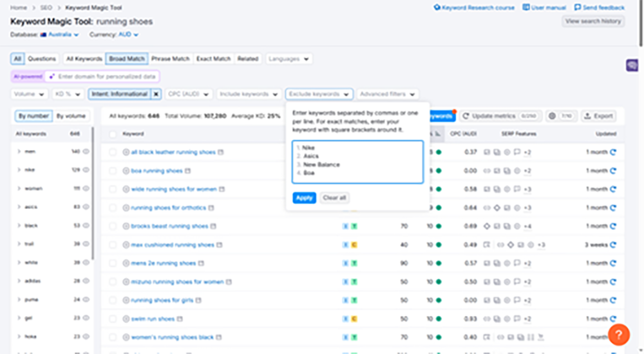This screenshot has height=354, width=644.
Task: Open the Volume filter dropdown
Action: pyautogui.click(x=30, y=94)
